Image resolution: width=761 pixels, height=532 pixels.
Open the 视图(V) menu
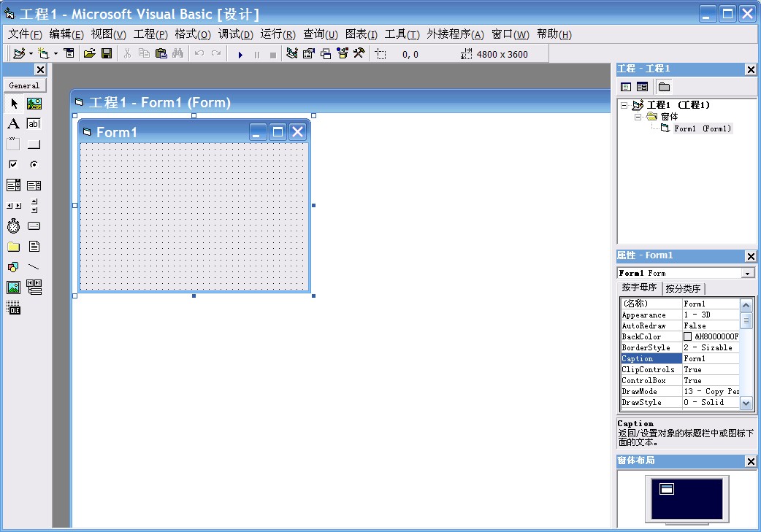[x=108, y=34]
